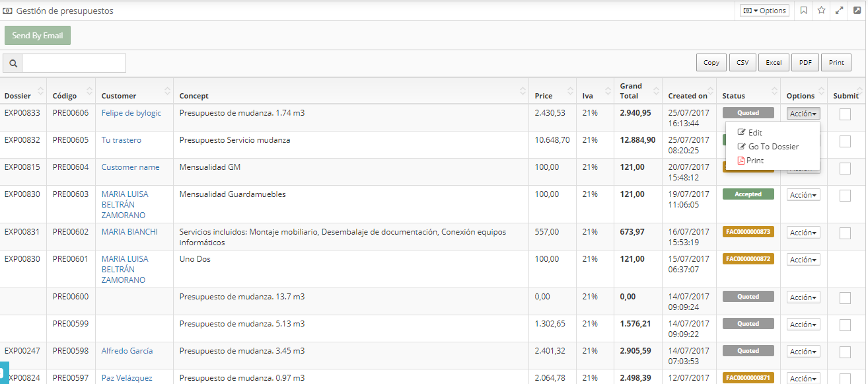Expand Acción menu for PRE00600 row

[x=803, y=297]
